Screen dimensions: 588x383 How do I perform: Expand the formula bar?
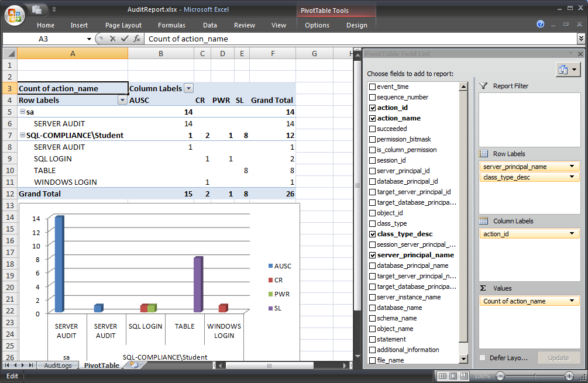581,38
